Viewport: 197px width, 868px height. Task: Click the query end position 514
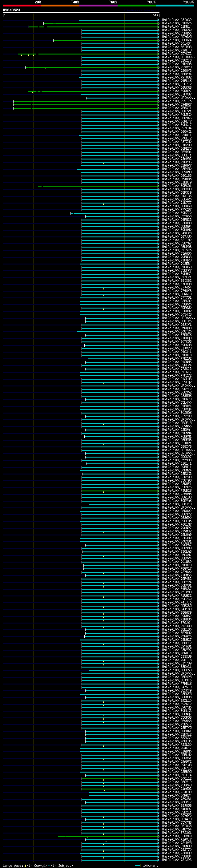(x=155, y=15)
